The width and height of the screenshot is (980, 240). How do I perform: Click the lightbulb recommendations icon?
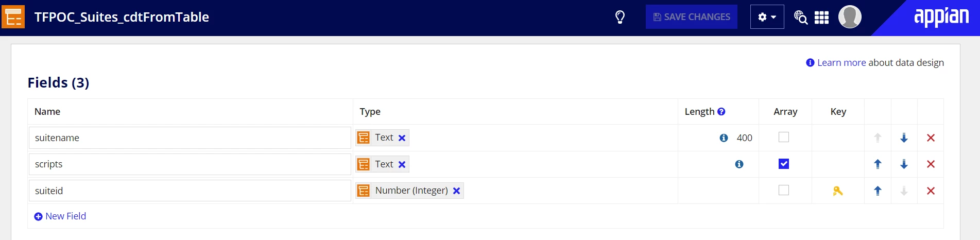(620, 17)
